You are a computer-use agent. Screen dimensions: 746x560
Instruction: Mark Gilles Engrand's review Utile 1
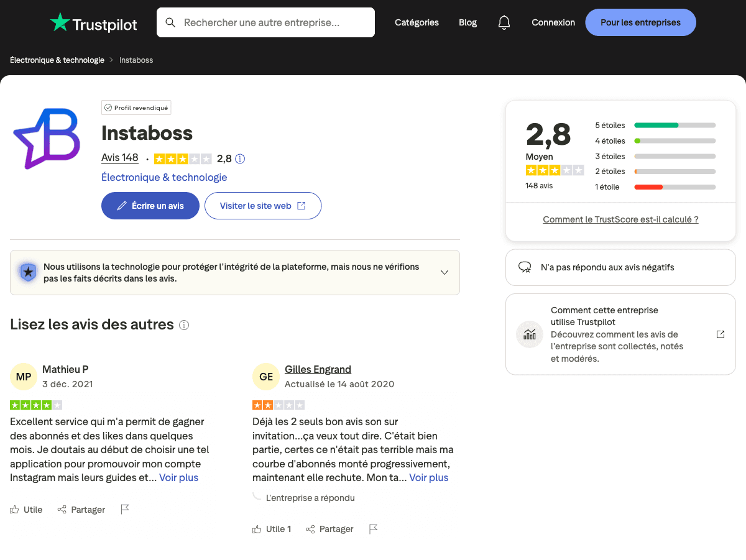click(x=272, y=529)
